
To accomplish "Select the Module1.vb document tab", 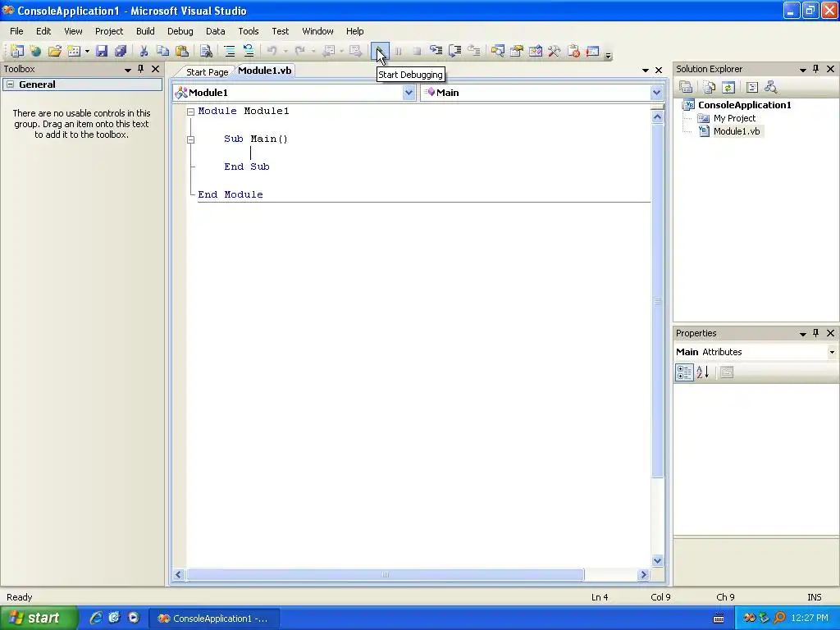I will [x=265, y=71].
